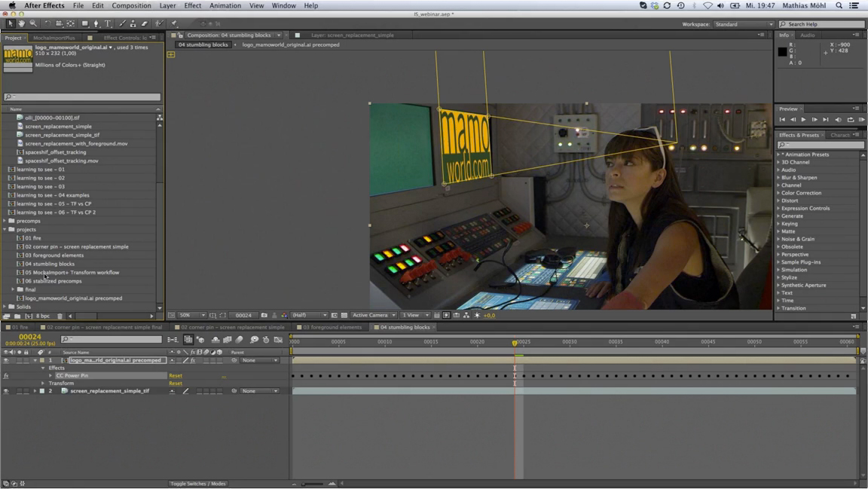This screenshot has height=489, width=868.
Task: Select the Clone Stamp tool
Action: [133, 24]
